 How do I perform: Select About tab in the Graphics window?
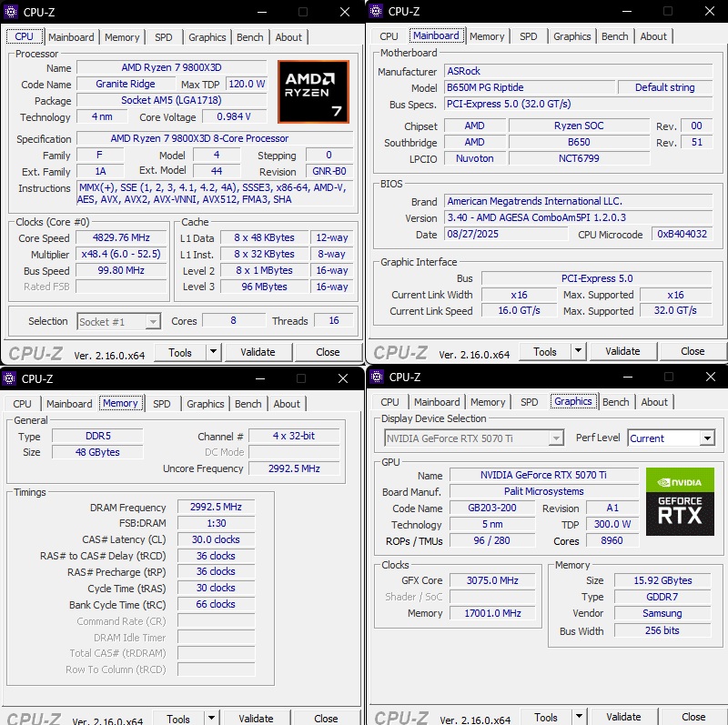pyautogui.click(x=654, y=402)
